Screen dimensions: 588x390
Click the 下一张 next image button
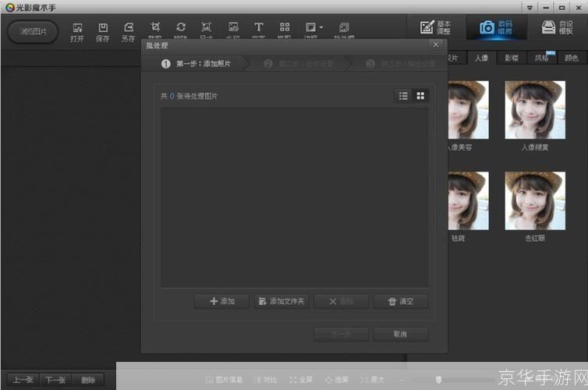(x=55, y=380)
